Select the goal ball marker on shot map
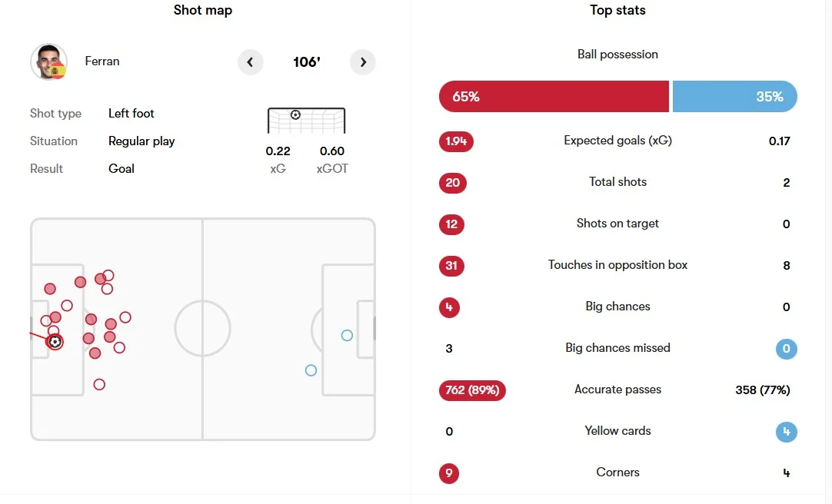Image resolution: width=832 pixels, height=504 pixels. [55, 342]
